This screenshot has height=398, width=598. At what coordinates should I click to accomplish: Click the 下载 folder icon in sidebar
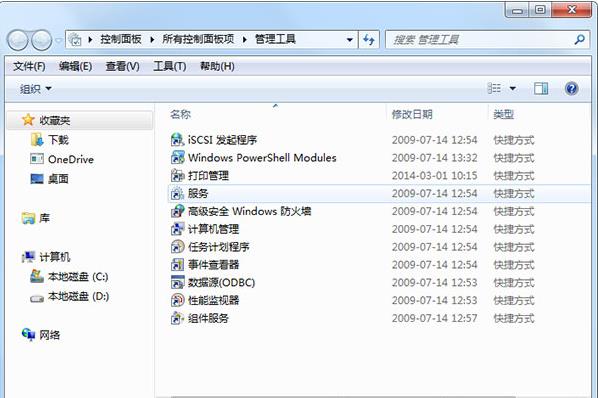tap(37, 140)
